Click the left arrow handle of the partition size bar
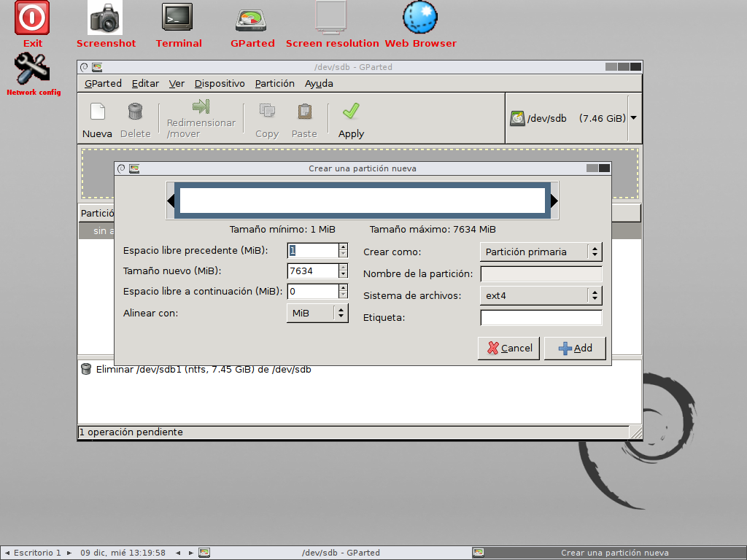The image size is (747, 560). tap(171, 201)
